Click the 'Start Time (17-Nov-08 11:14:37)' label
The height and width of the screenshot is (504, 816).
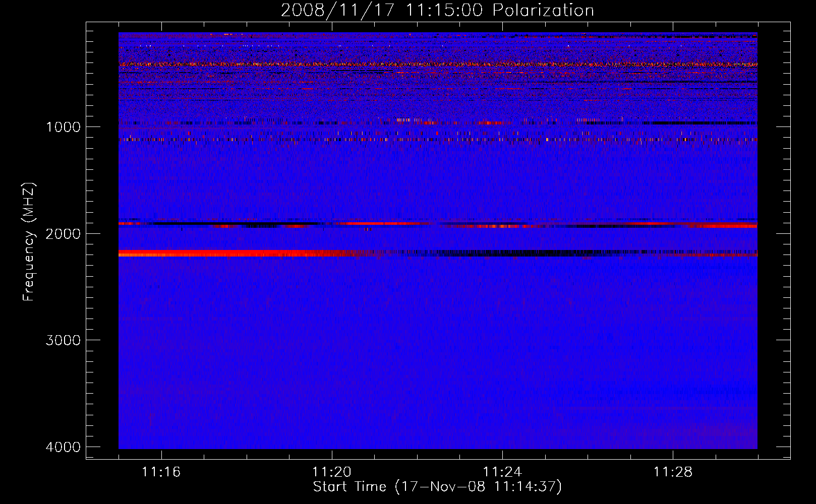point(437,487)
